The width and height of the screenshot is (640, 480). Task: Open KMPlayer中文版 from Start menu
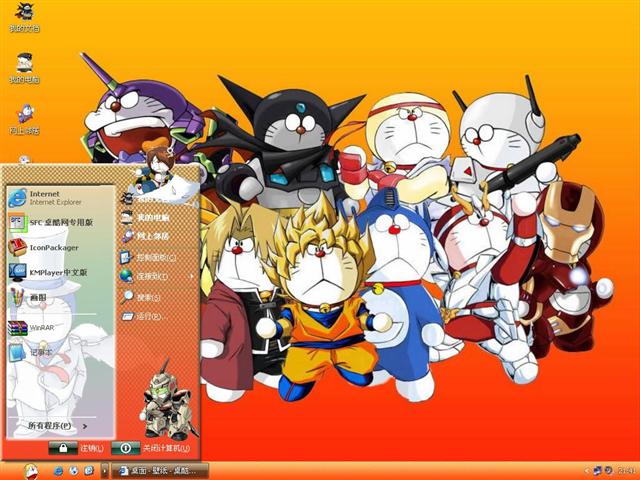tap(60, 272)
